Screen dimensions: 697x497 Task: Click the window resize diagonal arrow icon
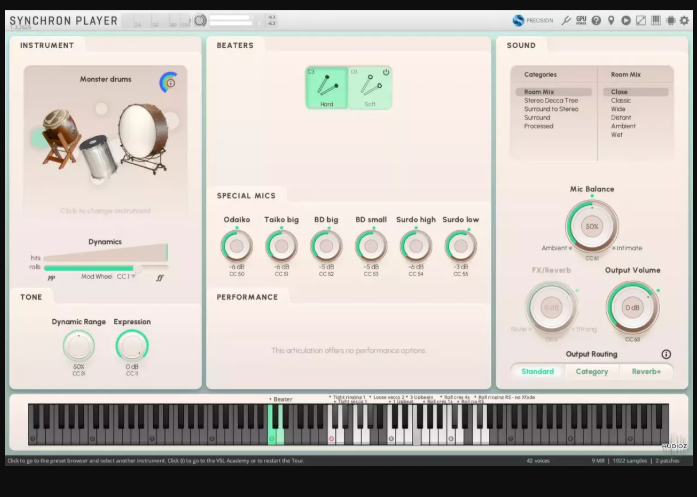coord(641,20)
